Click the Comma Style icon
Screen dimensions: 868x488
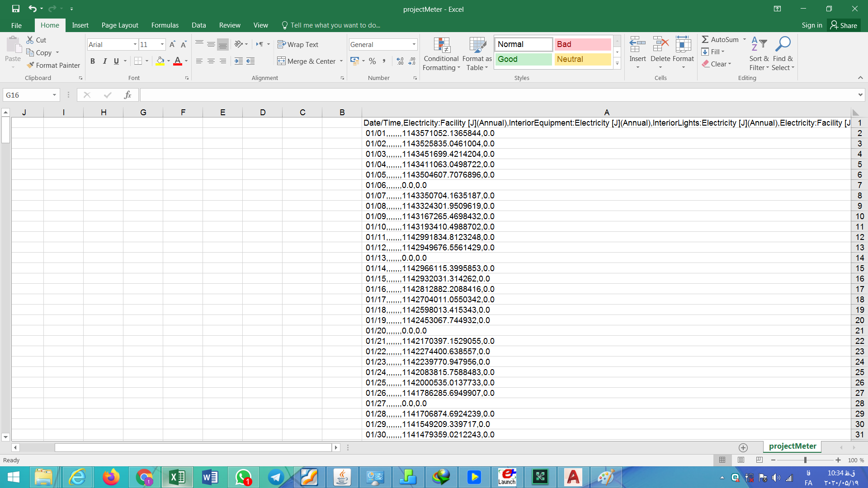[384, 61]
